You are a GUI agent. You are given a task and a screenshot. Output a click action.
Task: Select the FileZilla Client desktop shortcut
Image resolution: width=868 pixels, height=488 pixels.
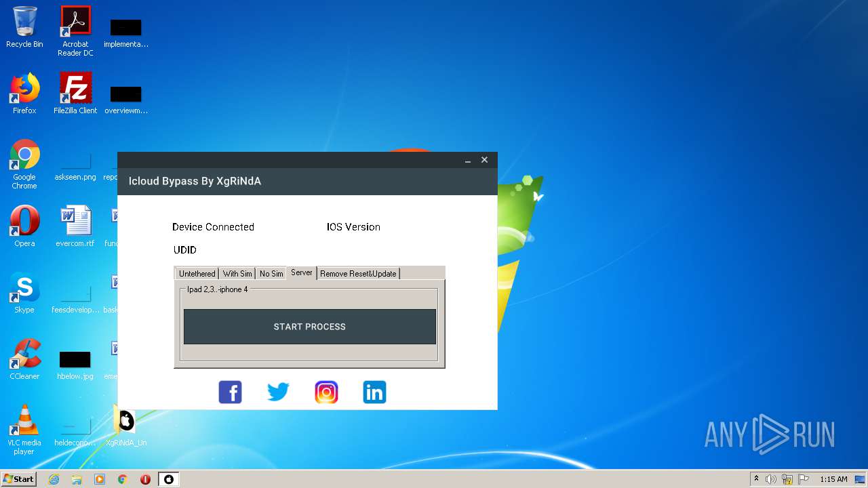point(75,94)
